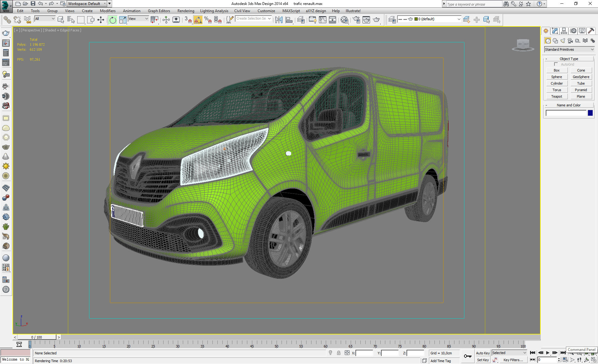This screenshot has height=364, width=598.
Task: Open the Civil View menu
Action: 242,11
